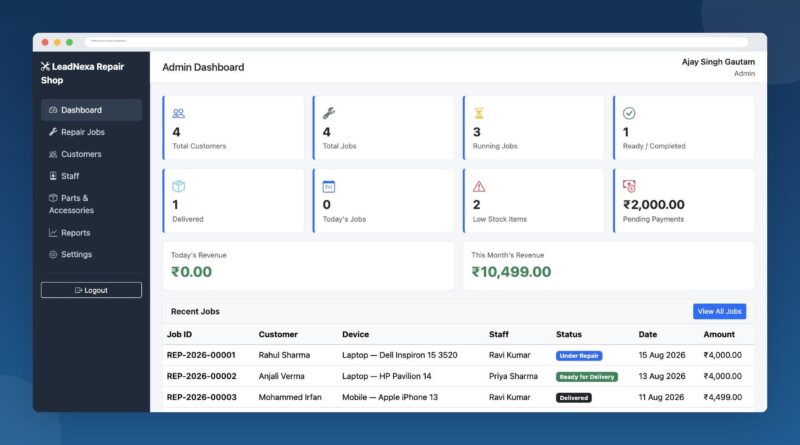Click the Delivered box icon
This screenshot has height=445, width=800.
tap(179, 186)
